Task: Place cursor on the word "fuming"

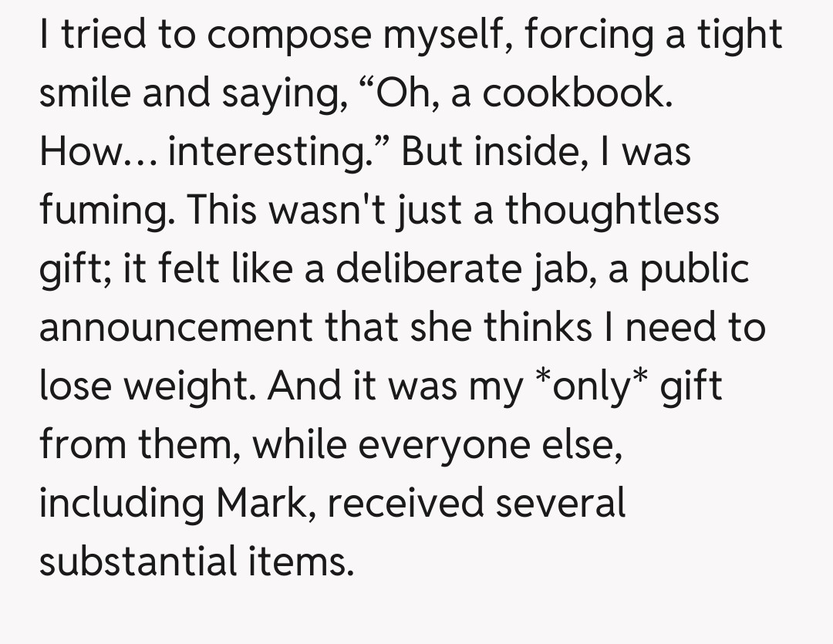Action: coord(103,211)
